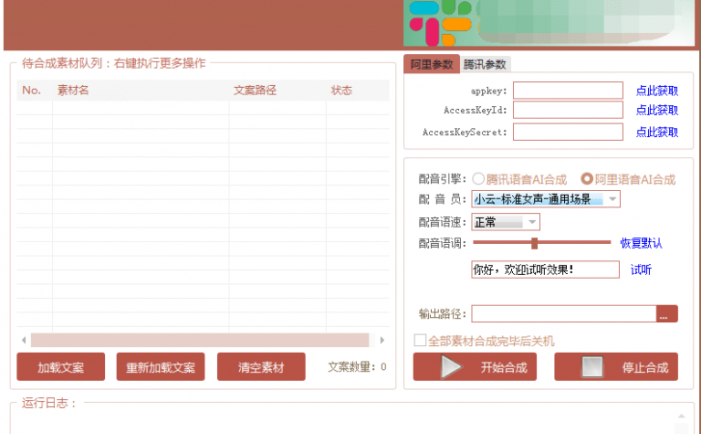Viewport: 701px width, 434px height.
Task: Click inside the AccessKeyId input field
Action: click(x=568, y=110)
